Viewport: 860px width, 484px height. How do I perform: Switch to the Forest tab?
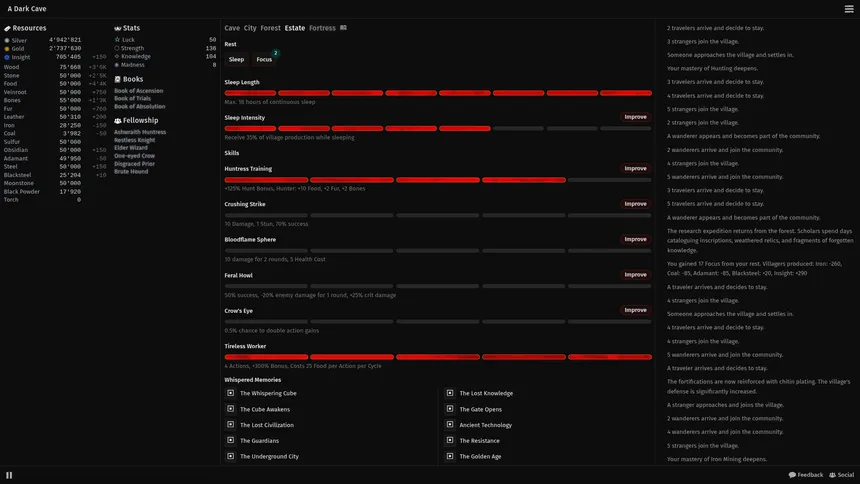coord(270,28)
